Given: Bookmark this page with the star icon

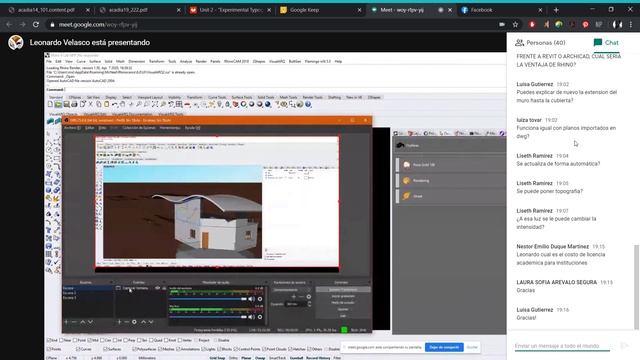Looking at the screenshot, I should pyautogui.click(x=516, y=24).
